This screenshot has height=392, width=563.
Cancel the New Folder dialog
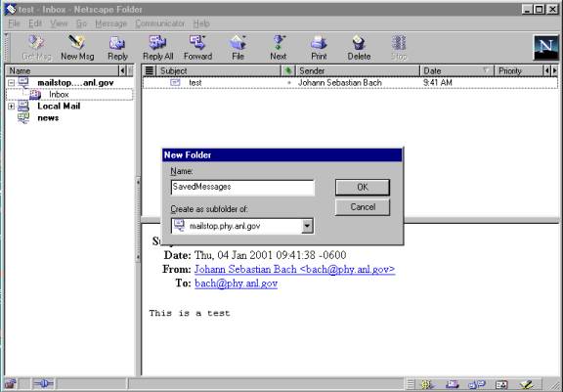coord(363,207)
